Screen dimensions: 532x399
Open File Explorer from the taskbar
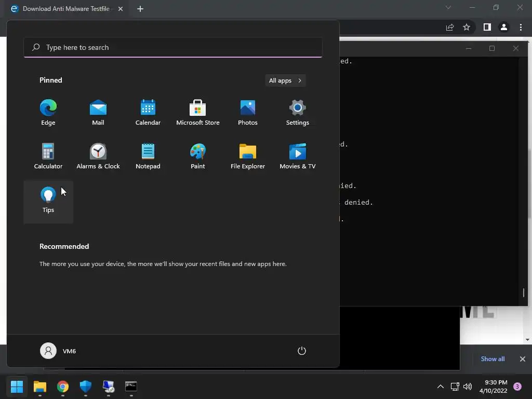(x=39, y=387)
